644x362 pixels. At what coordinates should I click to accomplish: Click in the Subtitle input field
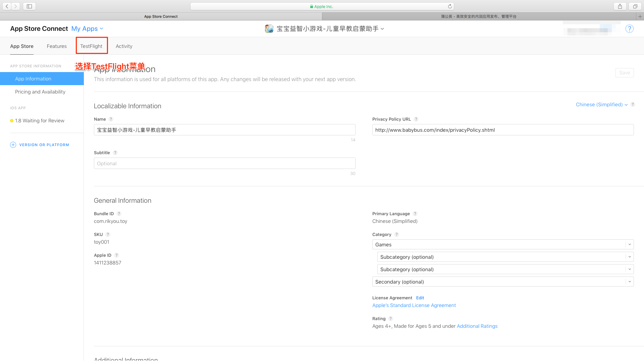click(x=225, y=163)
